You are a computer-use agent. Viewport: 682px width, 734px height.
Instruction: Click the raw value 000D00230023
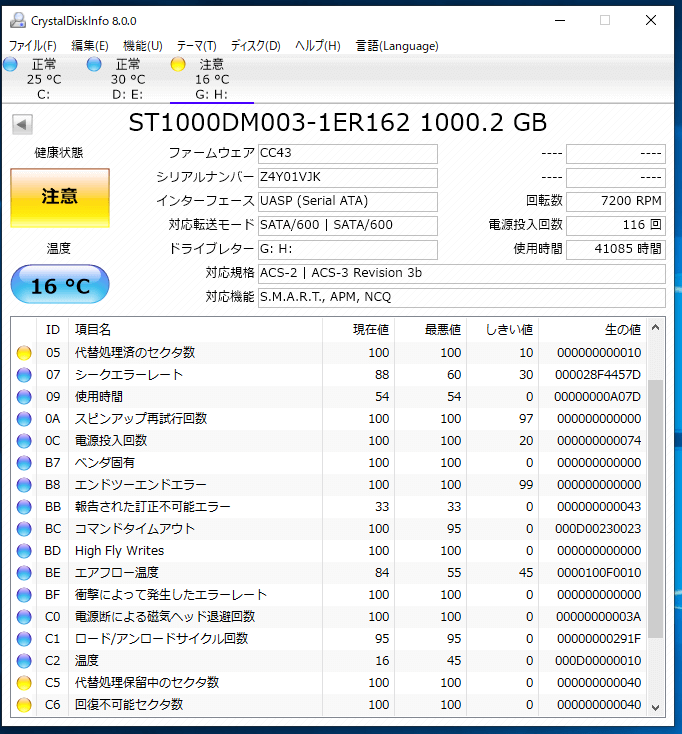click(x=598, y=529)
